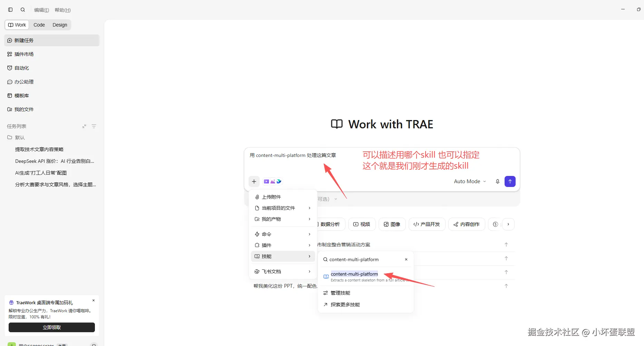
Task: Open the 模板库 template library
Action: click(x=52, y=96)
